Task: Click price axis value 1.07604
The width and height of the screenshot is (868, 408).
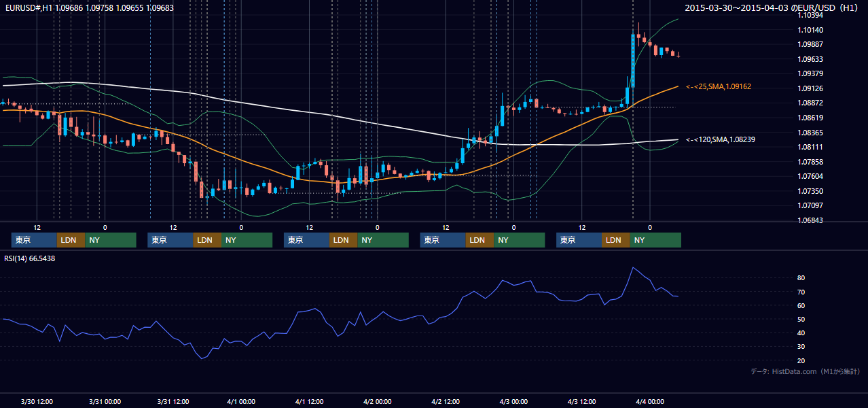Action: point(811,176)
